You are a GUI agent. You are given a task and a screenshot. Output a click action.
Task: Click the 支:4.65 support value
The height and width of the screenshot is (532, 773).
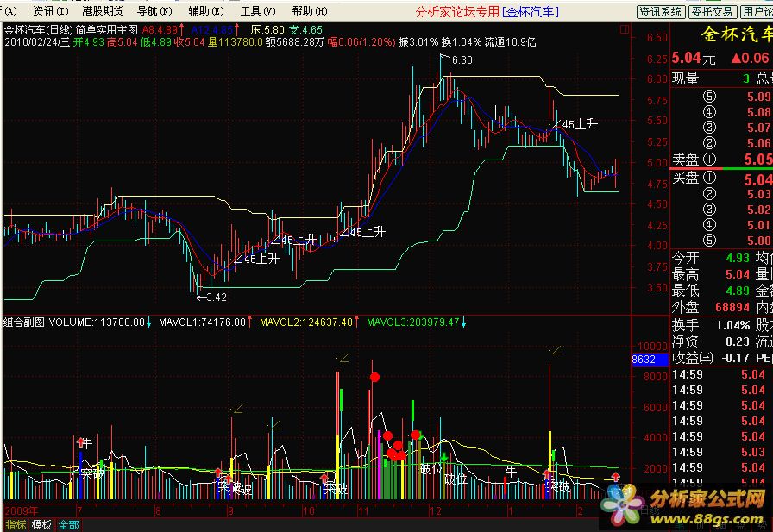point(305,30)
